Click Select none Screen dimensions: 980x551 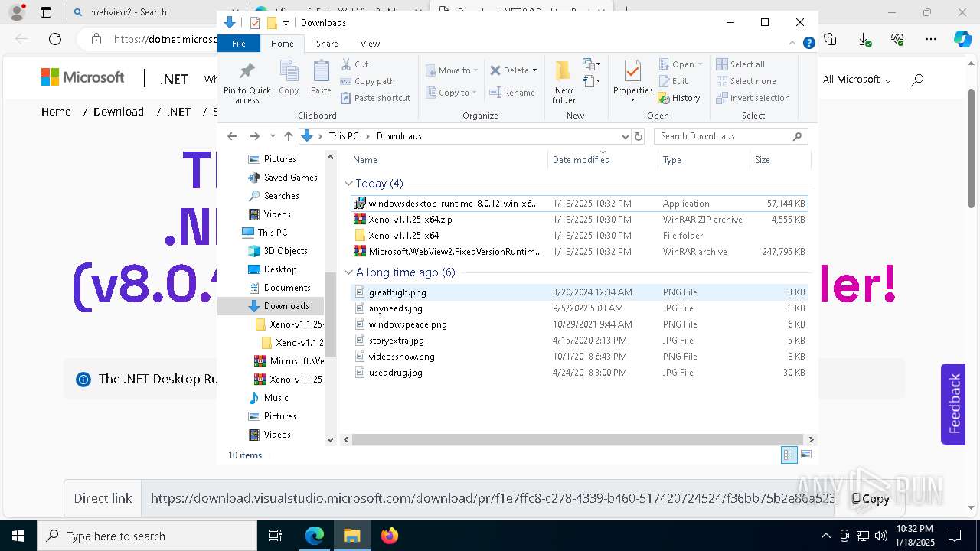click(746, 81)
